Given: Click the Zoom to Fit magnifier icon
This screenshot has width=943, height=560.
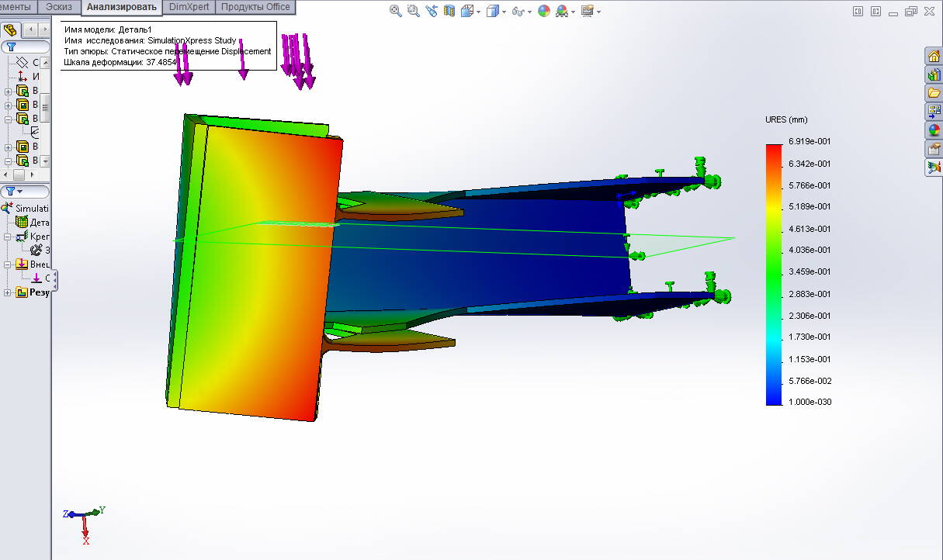Looking at the screenshot, I should pyautogui.click(x=396, y=11).
